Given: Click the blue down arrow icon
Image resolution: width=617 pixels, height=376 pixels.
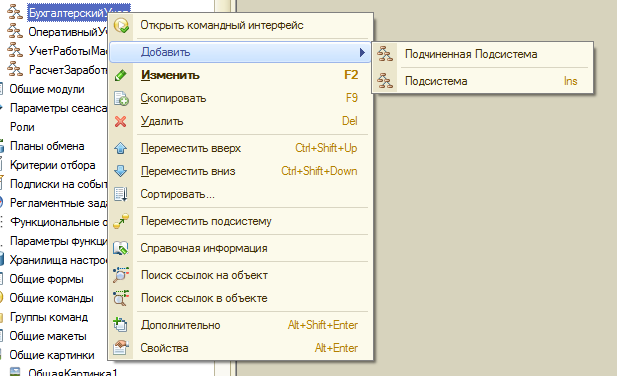Looking at the screenshot, I should [x=121, y=171].
